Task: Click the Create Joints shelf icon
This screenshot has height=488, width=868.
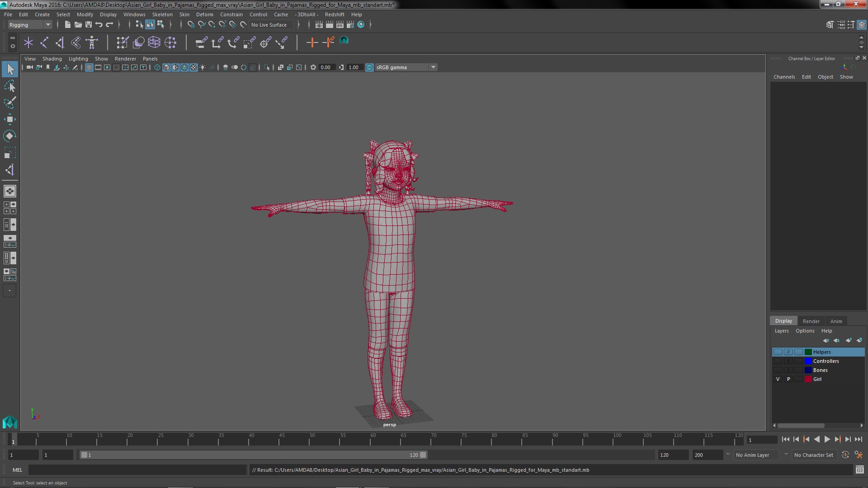Action: pos(44,42)
